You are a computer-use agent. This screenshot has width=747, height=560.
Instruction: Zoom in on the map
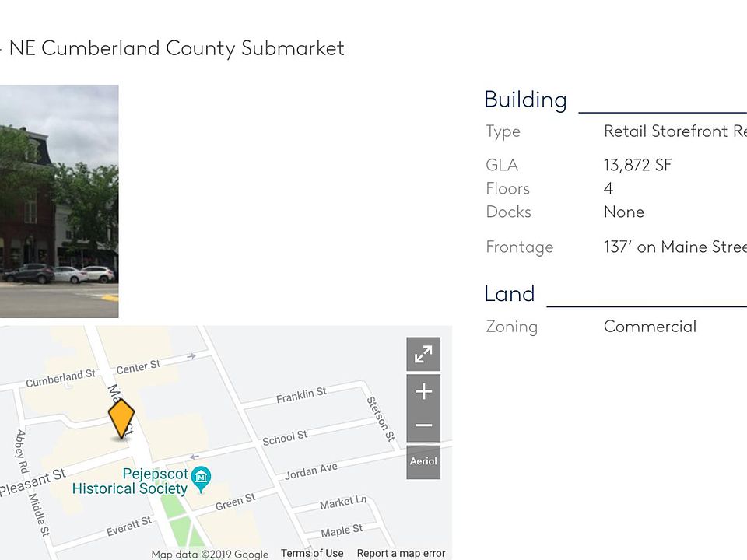423,391
